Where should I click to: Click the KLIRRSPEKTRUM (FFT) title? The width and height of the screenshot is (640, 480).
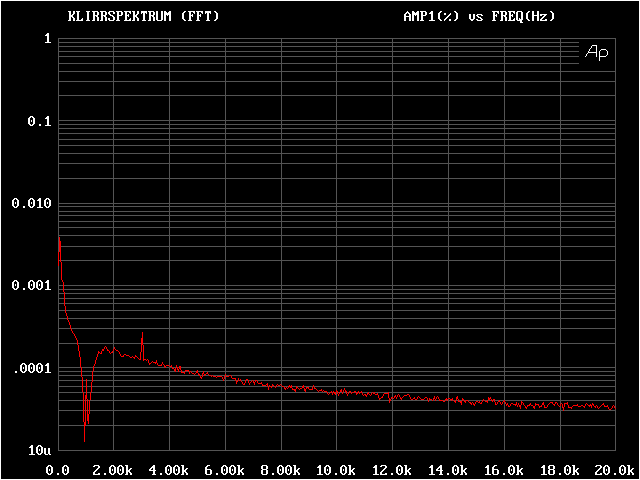(143, 17)
